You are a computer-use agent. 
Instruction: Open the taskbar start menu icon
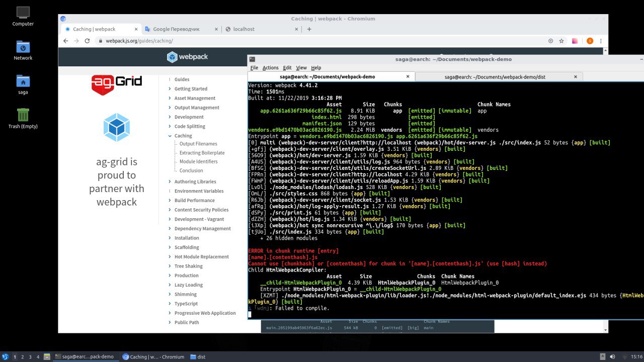[x=5, y=357]
